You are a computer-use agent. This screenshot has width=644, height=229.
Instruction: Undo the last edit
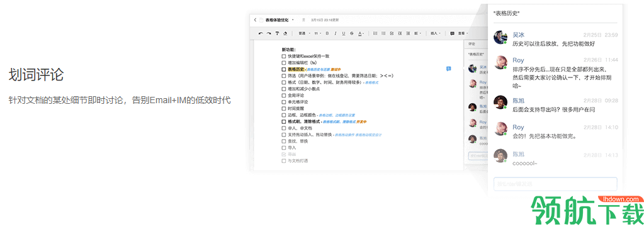[x=261, y=33]
